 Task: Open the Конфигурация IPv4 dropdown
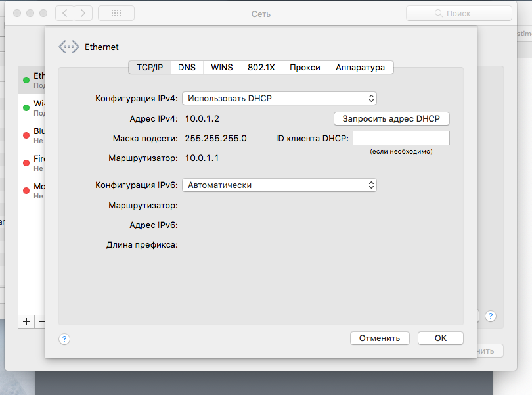pos(279,98)
